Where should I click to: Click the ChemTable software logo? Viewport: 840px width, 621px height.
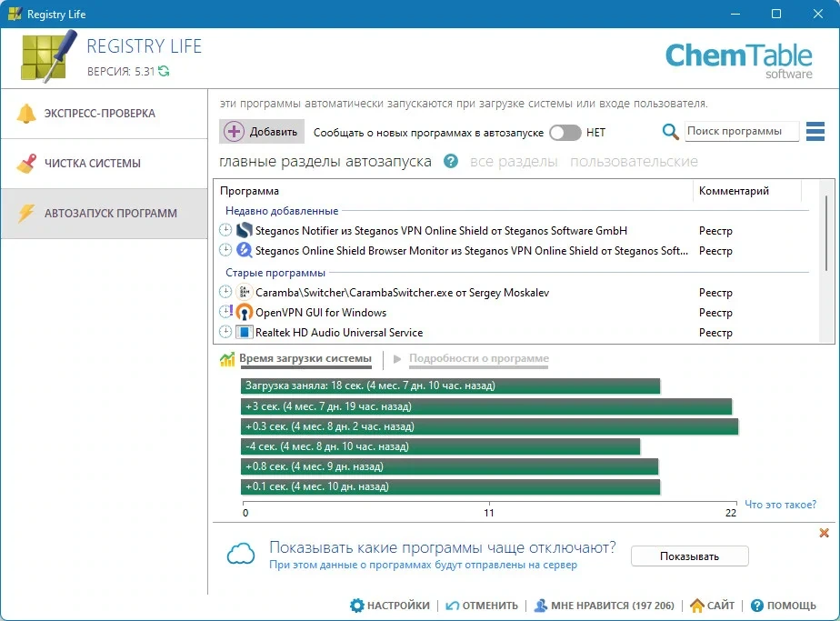[739, 61]
